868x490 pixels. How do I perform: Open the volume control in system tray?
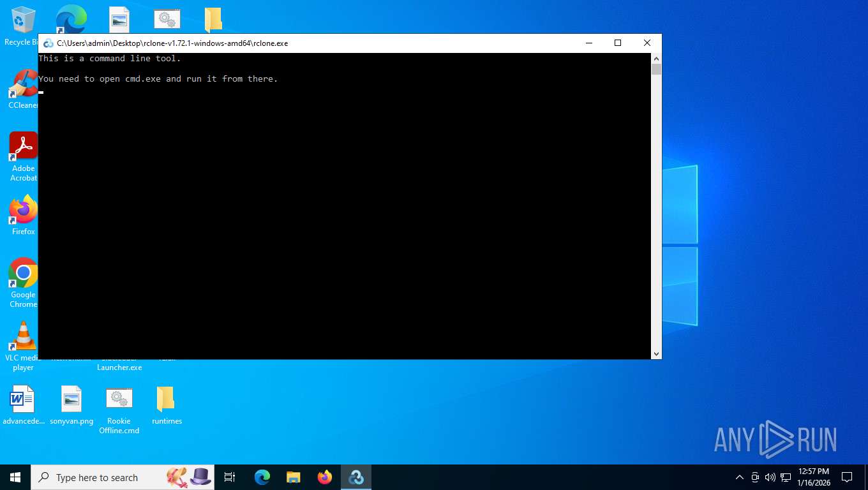pos(770,477)
